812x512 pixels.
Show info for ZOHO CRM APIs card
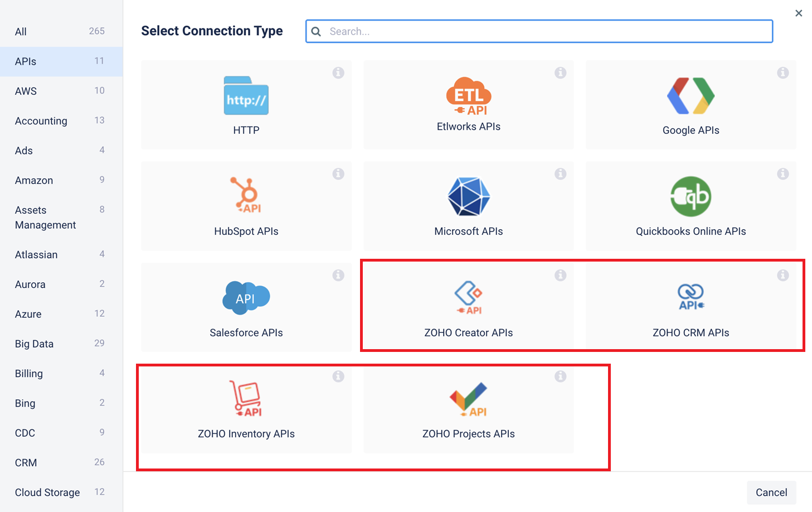(783, 275)
